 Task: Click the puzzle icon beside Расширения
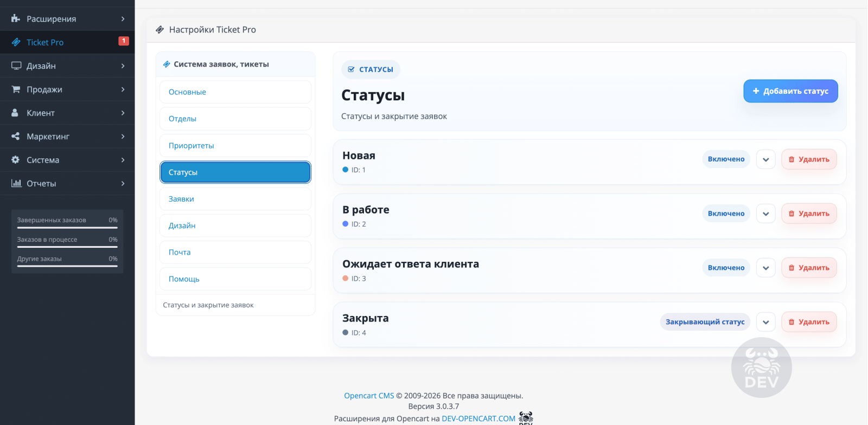[16, 18]
